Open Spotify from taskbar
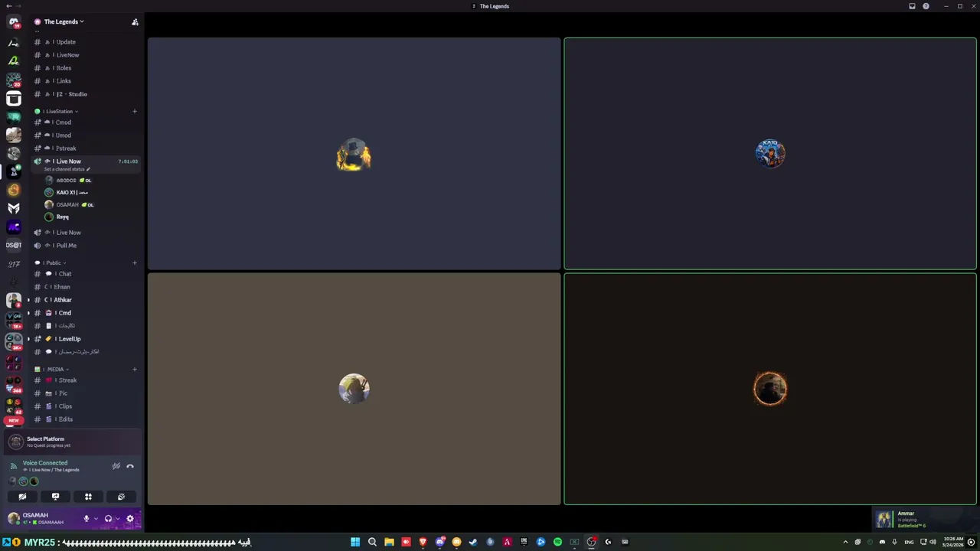This screenshot has height=551, width=980. tap(557, 542)
